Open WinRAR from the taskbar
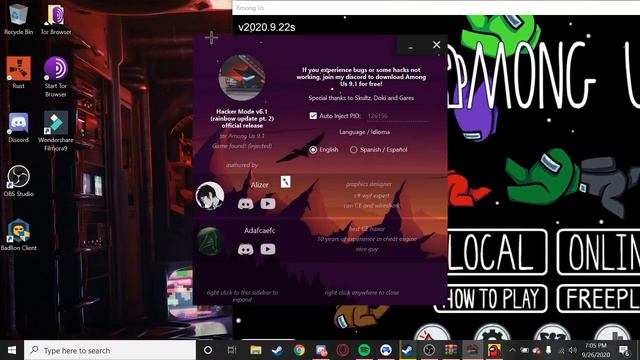Image resolution: width=640 pixels, height=360 pixels. click(451, 350)
